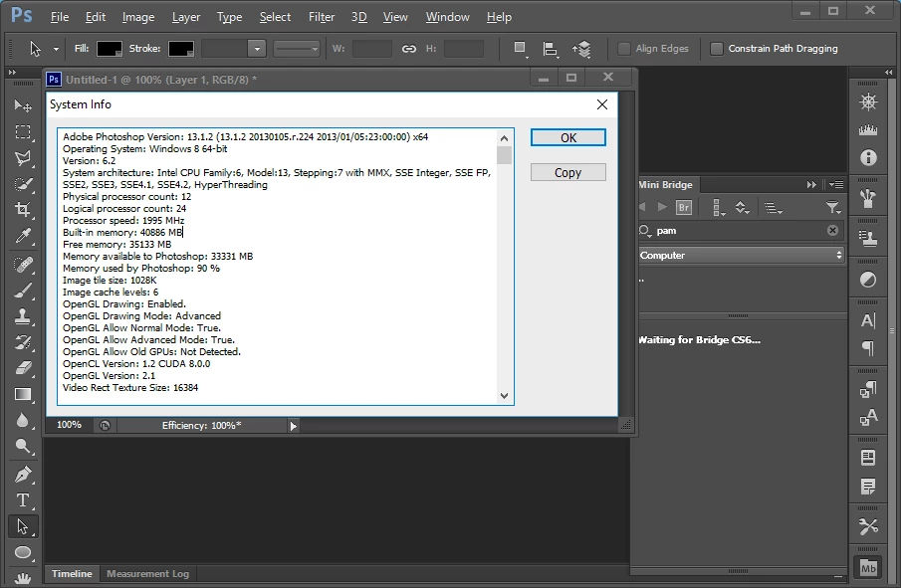Select the Crop tool
Viewport: 901px width, 588px height.
[23, 210]
